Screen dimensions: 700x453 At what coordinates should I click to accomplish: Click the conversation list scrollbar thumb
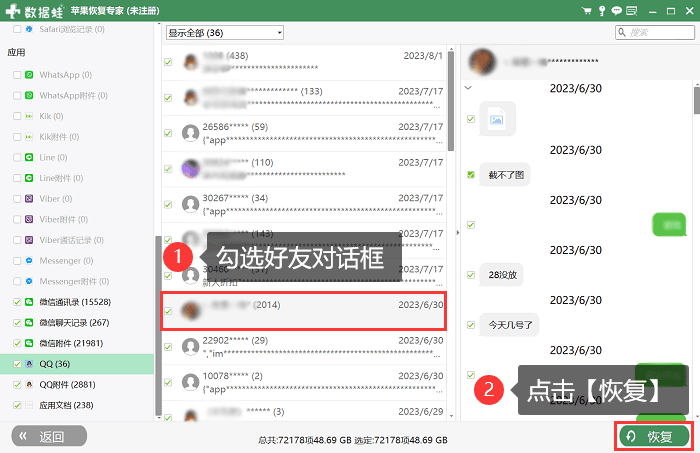pyautogui.click(x=451, y=101)
